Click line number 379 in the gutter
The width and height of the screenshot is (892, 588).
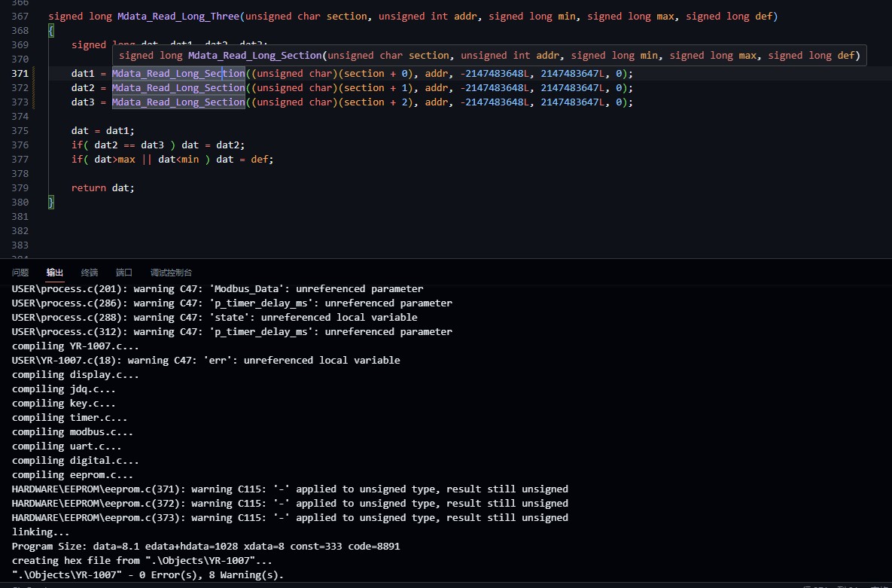(20, 187)
